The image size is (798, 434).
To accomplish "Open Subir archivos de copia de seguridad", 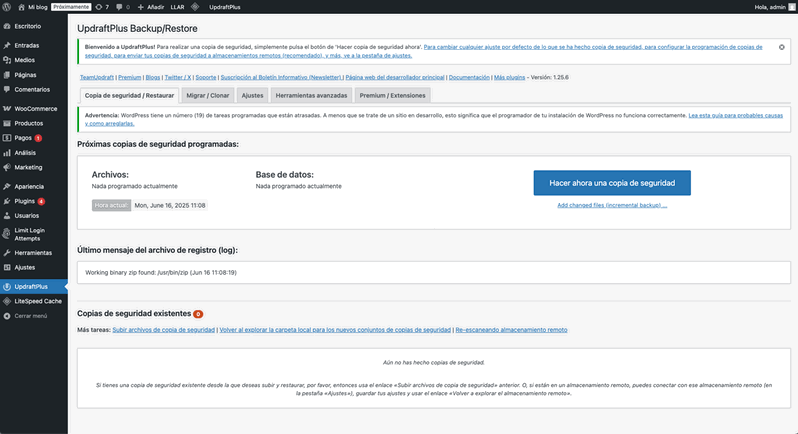I will (x=163, y=330).
